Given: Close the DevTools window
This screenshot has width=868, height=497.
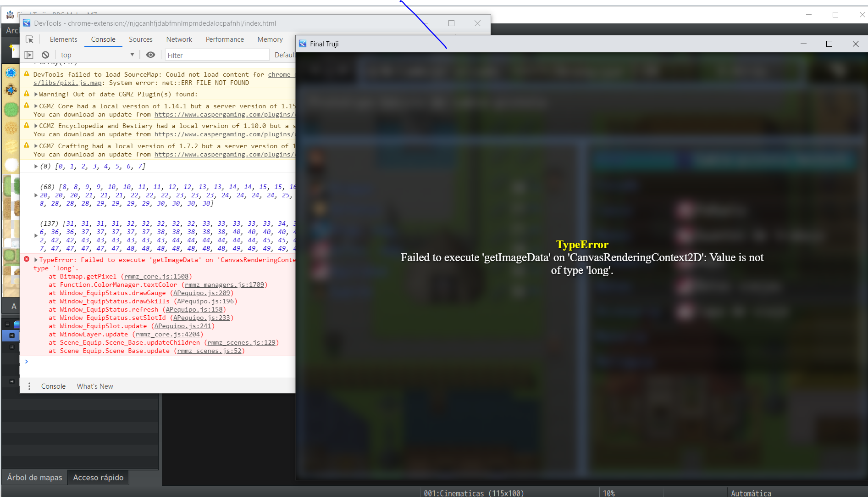Looking at the screenshot, I should [477, 23].
